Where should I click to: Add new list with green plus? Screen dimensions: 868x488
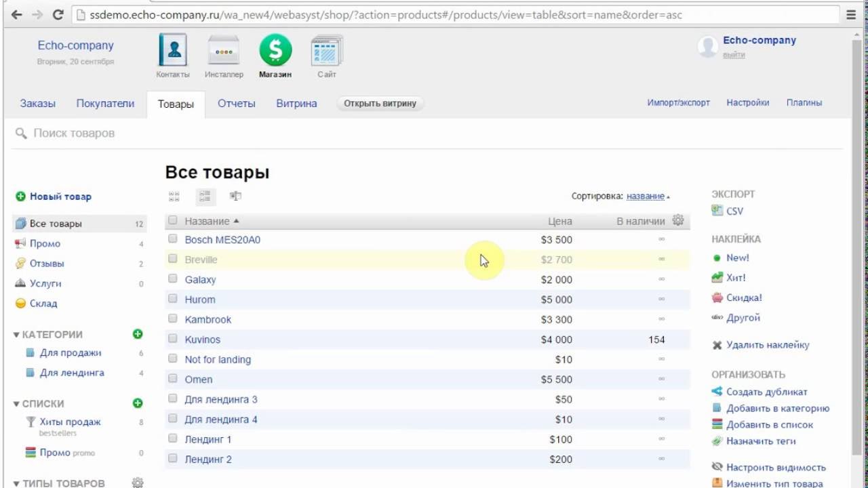pos(138,403)
